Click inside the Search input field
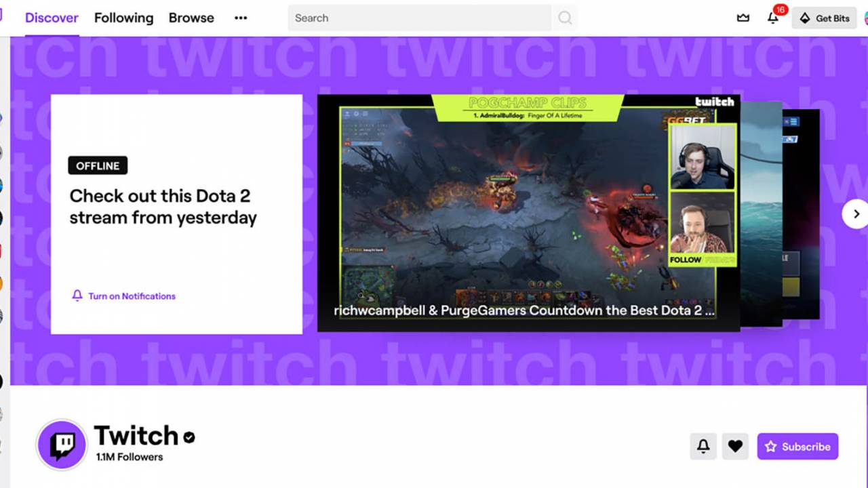 click(x=407, y=18)
